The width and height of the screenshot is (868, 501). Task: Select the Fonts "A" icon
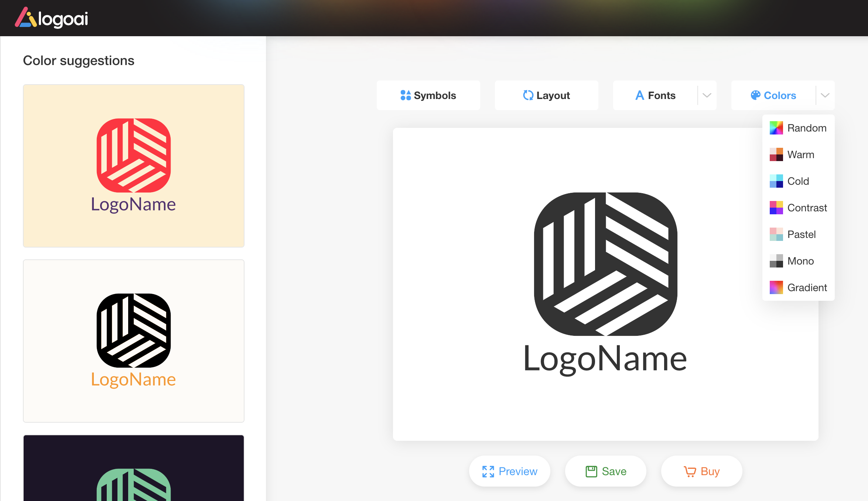point(639,95)
